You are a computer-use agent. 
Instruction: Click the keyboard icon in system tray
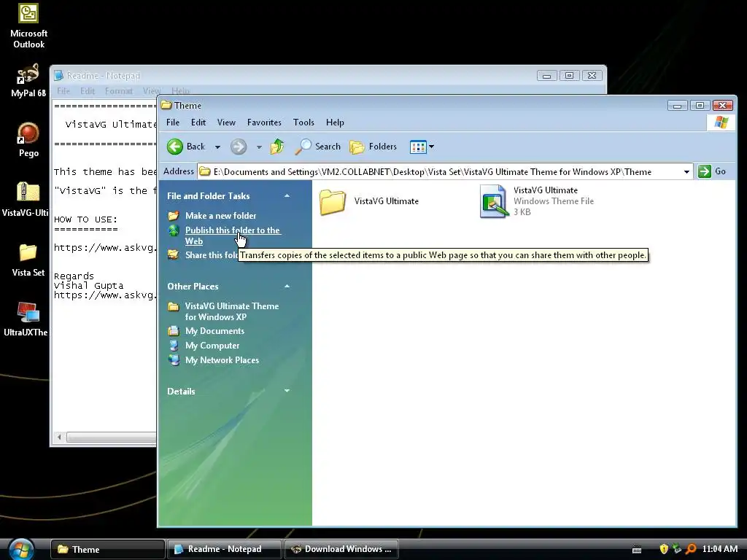pyautogui.click(x=636, y=550)
